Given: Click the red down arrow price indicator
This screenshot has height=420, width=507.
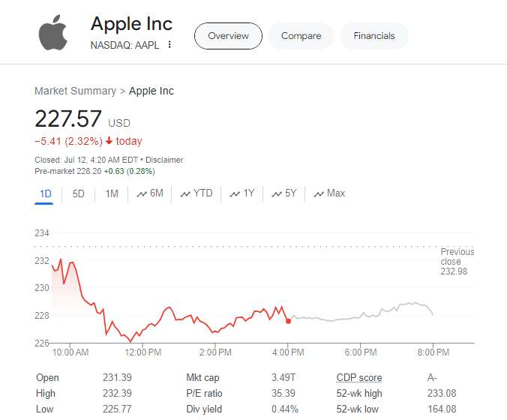Looking at the screenshot, I should coord(109,141).
